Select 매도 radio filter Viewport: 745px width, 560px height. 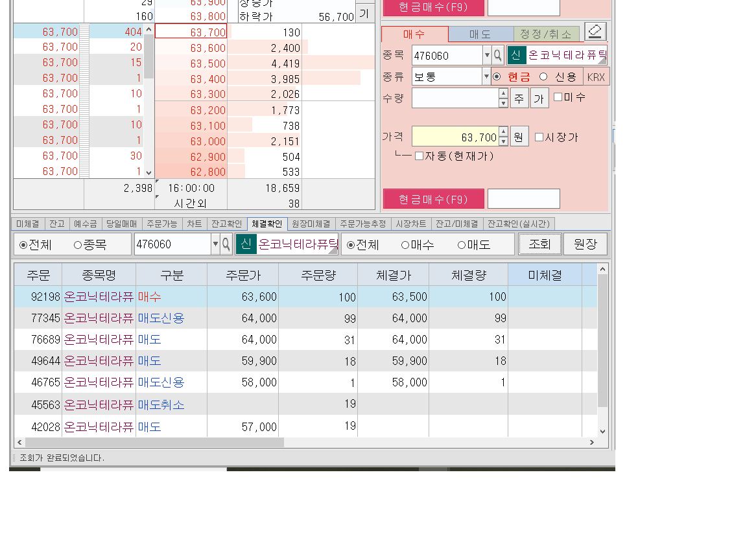[462, 245]
